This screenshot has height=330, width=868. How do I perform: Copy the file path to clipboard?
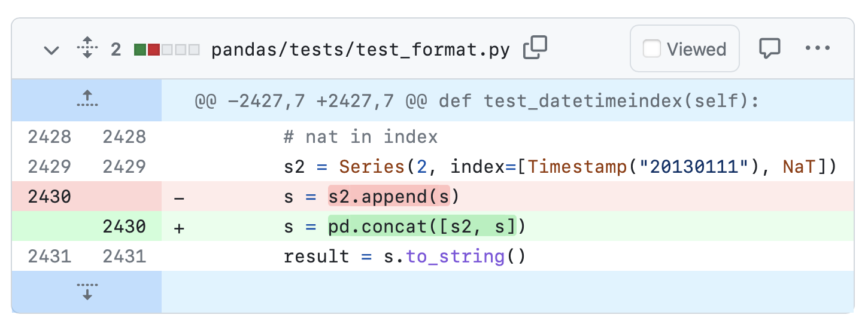pyautogui.click(x=535, y=48)
